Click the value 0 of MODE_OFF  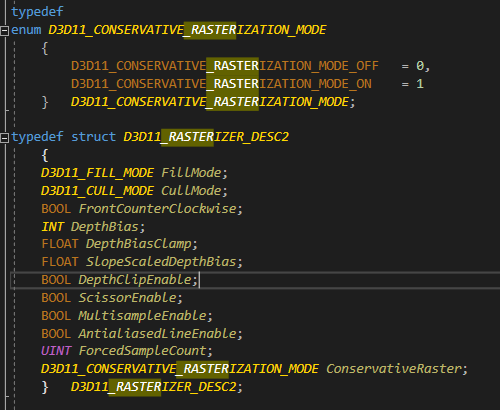click(420, 66)
